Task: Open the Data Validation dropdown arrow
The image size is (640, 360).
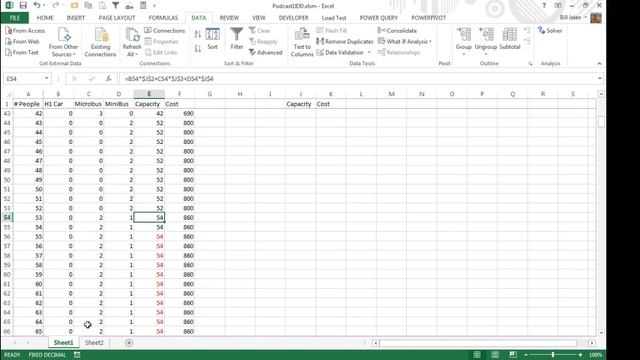Action: (369, 53)
